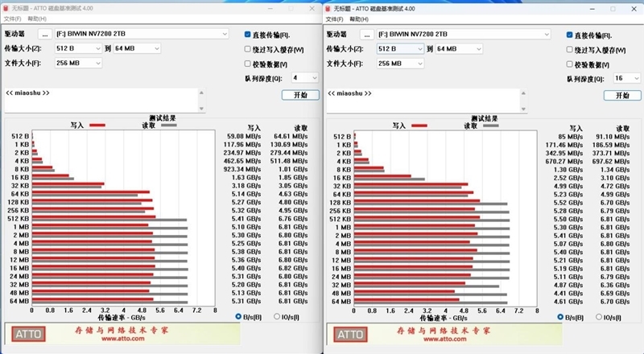Click description scrollbar down arrow, right window

tap(523, 109)
